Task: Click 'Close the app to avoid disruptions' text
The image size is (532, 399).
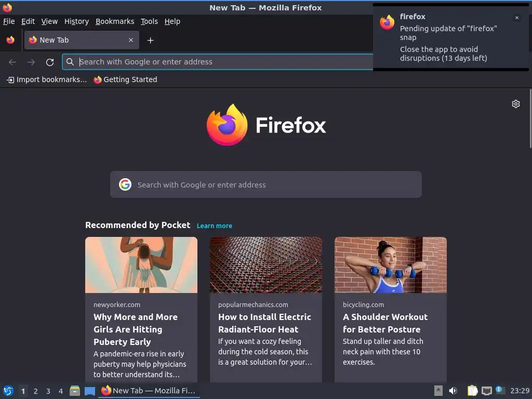Action: click(444, 54)
